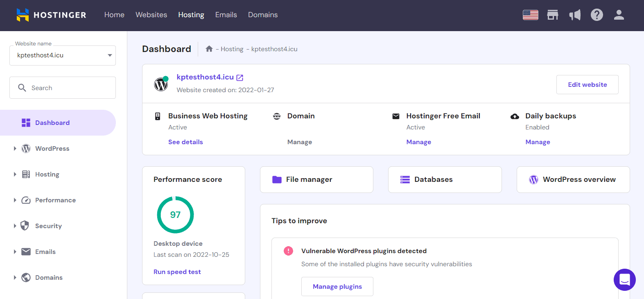The image size is (644, 299).
Task: Open the Emails top menu
Action: pos(226,15)
